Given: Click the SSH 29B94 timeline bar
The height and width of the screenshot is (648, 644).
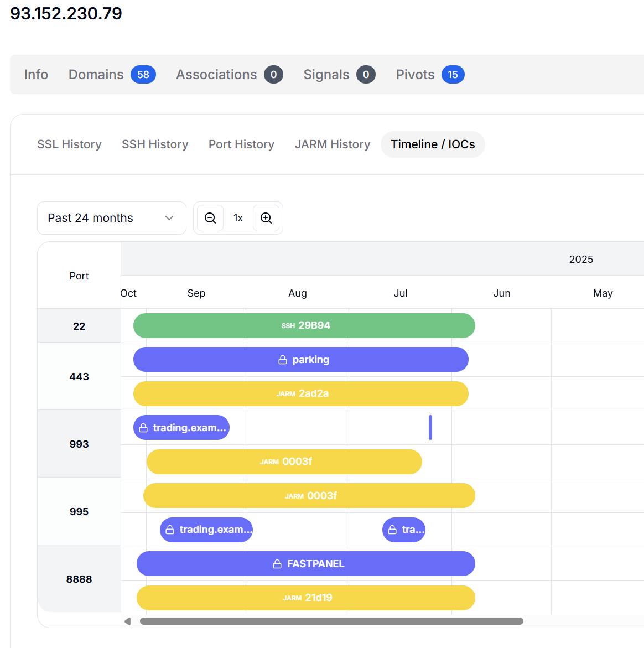Looking at the screenshot, I should [x=304, y=326].
